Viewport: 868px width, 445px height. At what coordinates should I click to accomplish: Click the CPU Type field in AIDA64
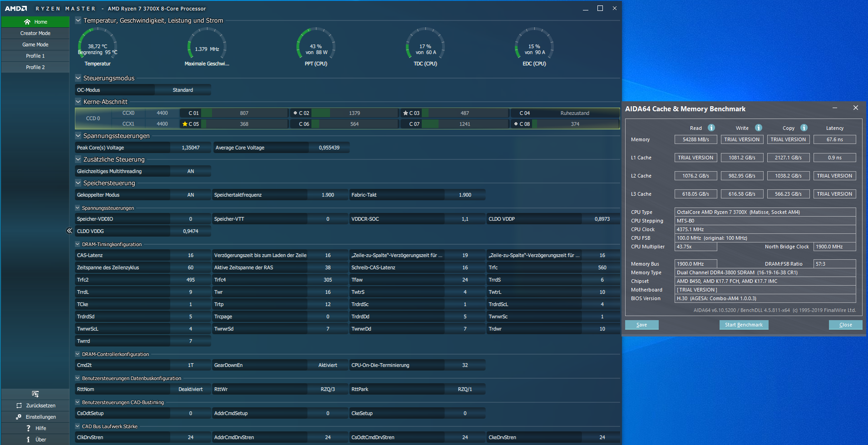[765, 212]
